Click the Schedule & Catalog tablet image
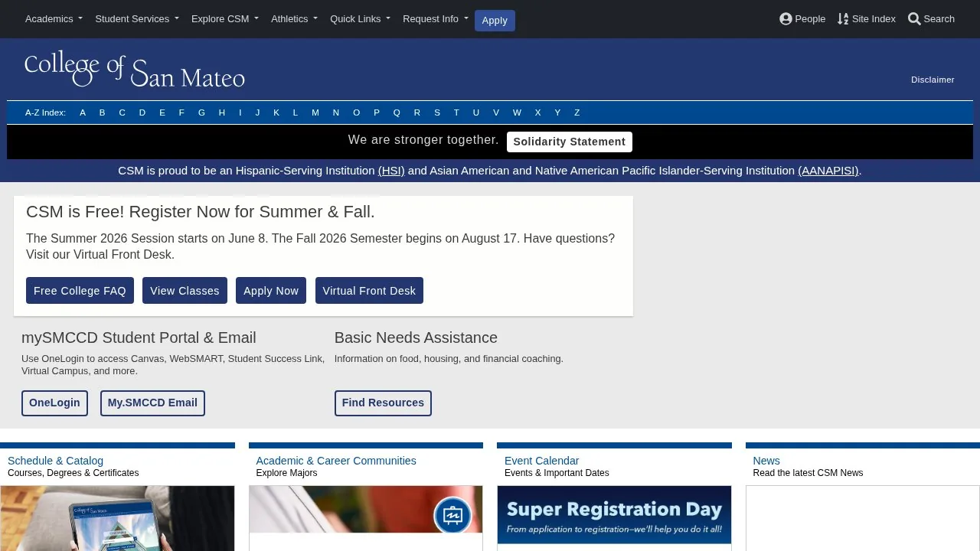This screenshot has height=551, width=980. tap(117, 518)
